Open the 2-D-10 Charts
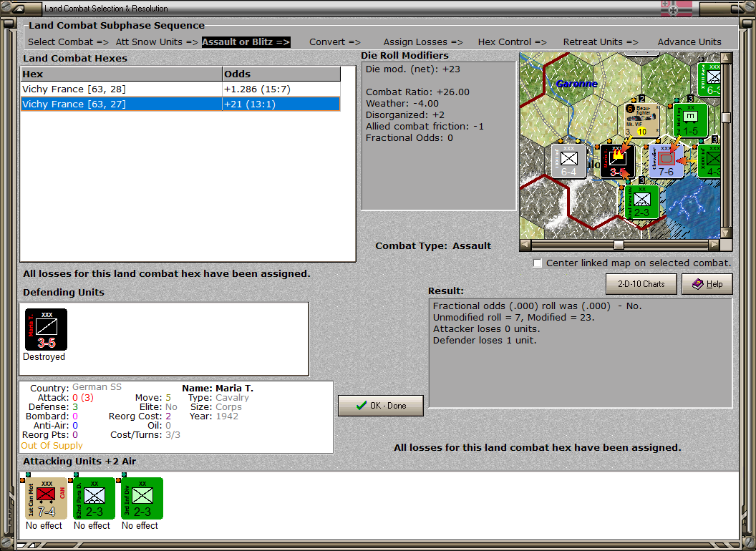Image resolution: width=756 pixels, height=551 pixels. 641,284
